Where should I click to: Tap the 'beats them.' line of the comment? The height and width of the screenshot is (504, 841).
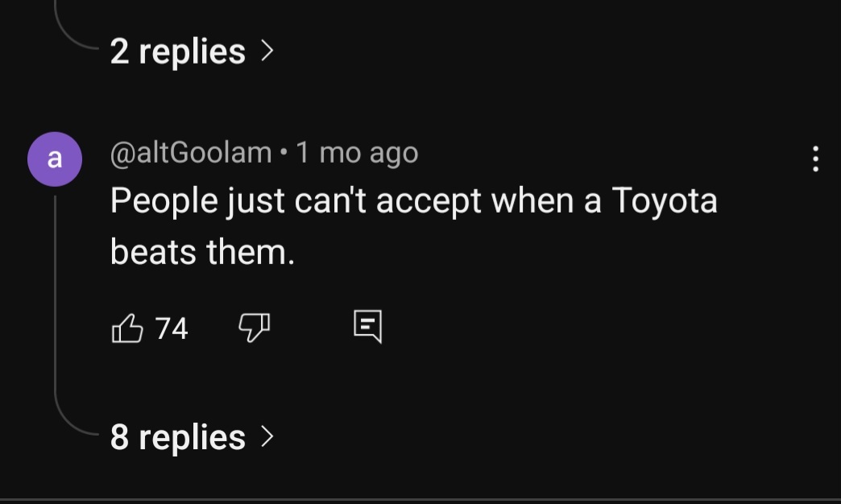(x=202, y=252)
